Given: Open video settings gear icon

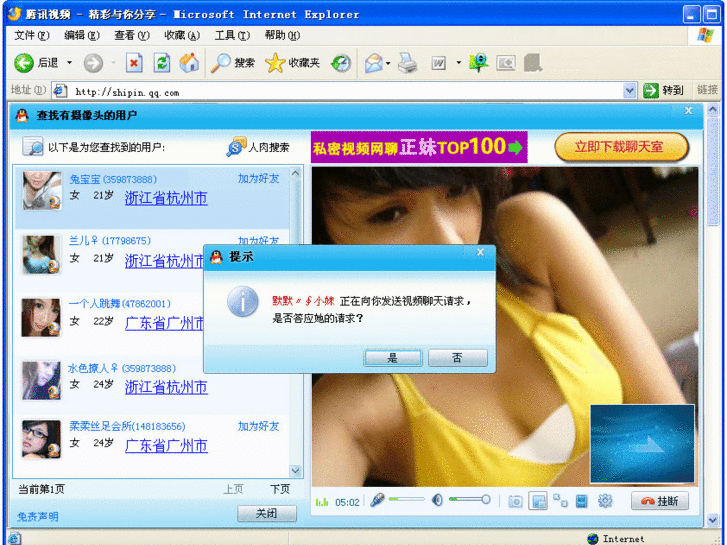Looking at the screenshot, I should (605, 500).
